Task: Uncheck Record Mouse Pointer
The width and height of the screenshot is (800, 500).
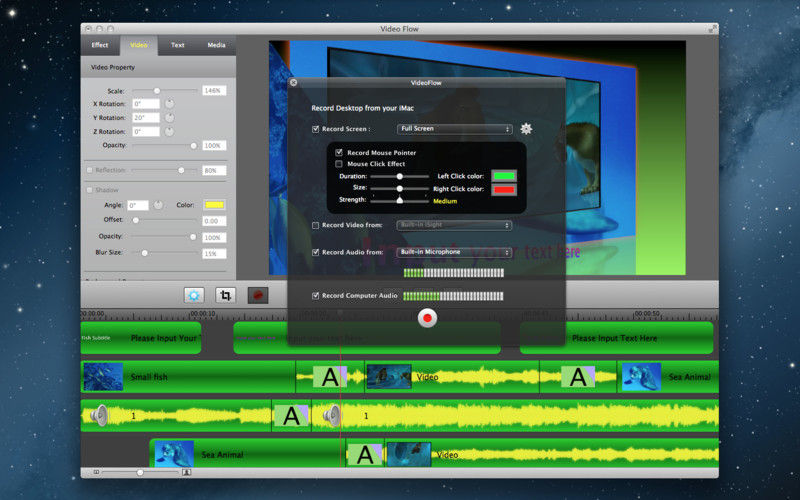Action: tap(339, 153)
